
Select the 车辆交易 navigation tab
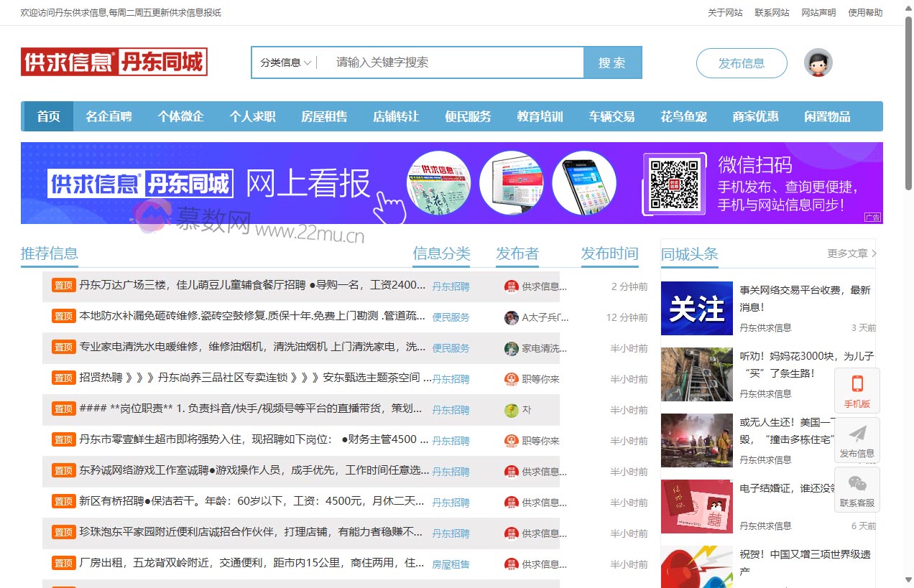[611, 116]
